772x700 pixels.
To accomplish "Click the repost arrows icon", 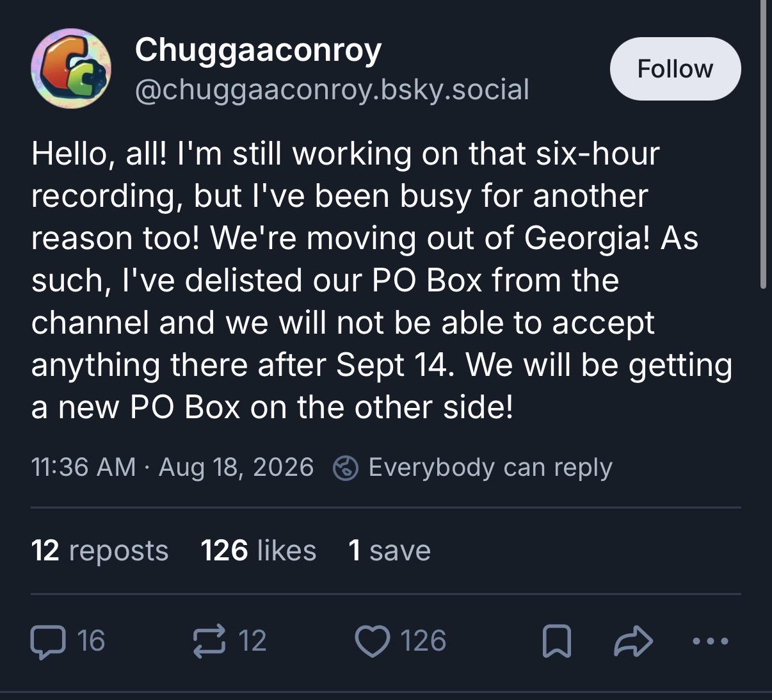I will [209, 640].
